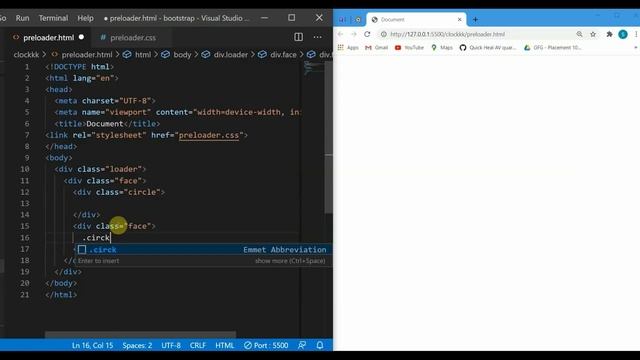640x360 pixels.
Task: Open the body breadcrumb segment
Action: point(182,54)
